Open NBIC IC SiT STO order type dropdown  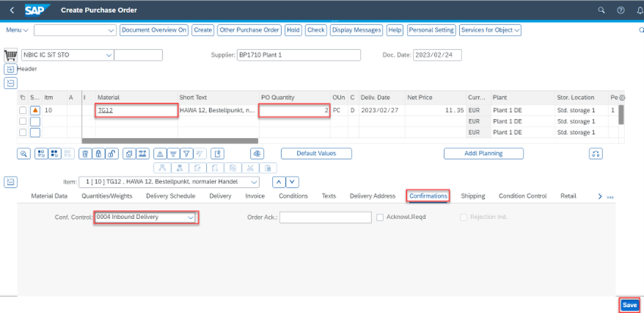pyautogui.click(x=109, y=55)
